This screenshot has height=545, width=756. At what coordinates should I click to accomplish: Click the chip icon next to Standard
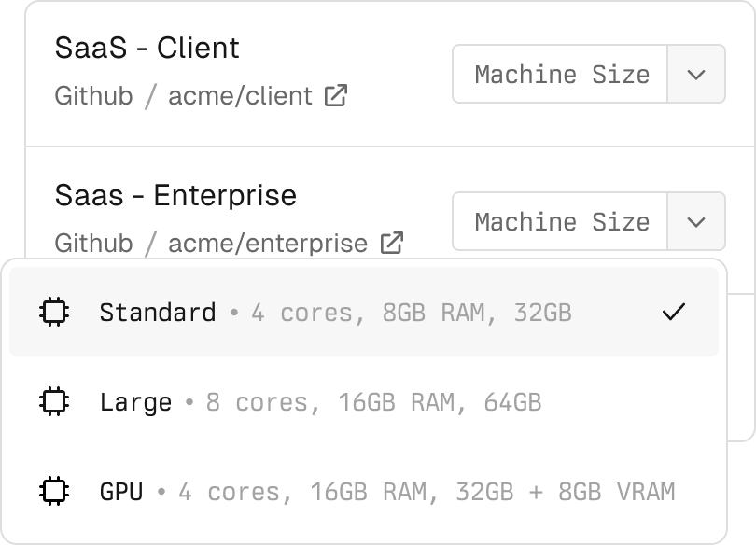point(55,312)
